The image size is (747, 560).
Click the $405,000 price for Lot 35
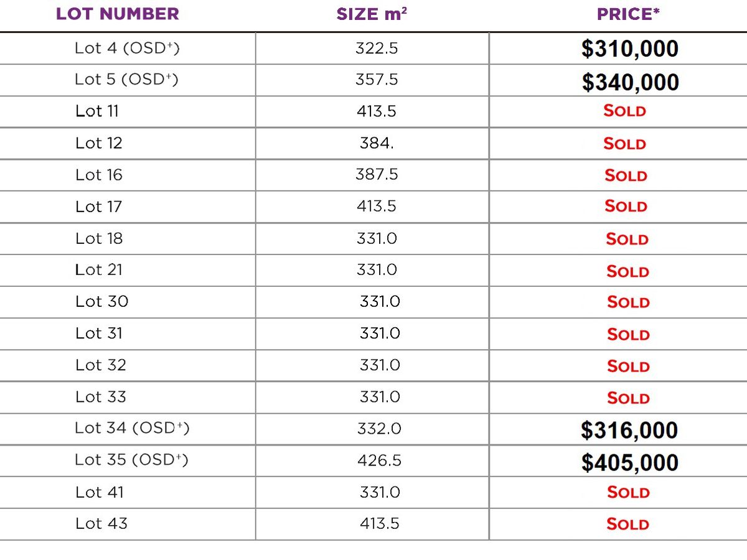[629, 462]
